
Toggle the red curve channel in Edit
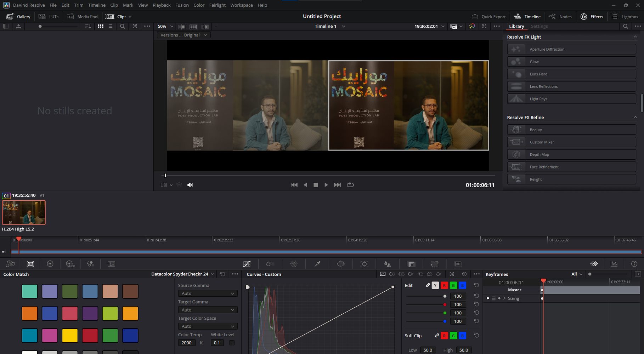(444, 285)
